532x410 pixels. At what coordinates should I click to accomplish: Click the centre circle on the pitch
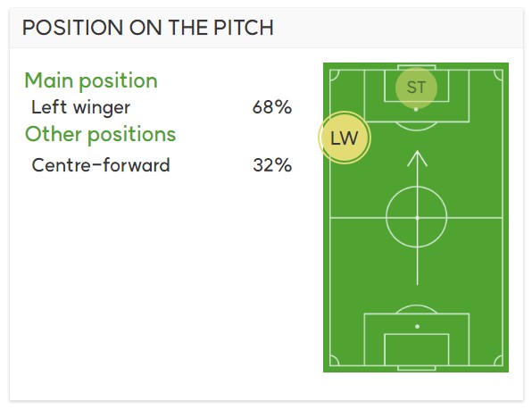coord(417,217)
